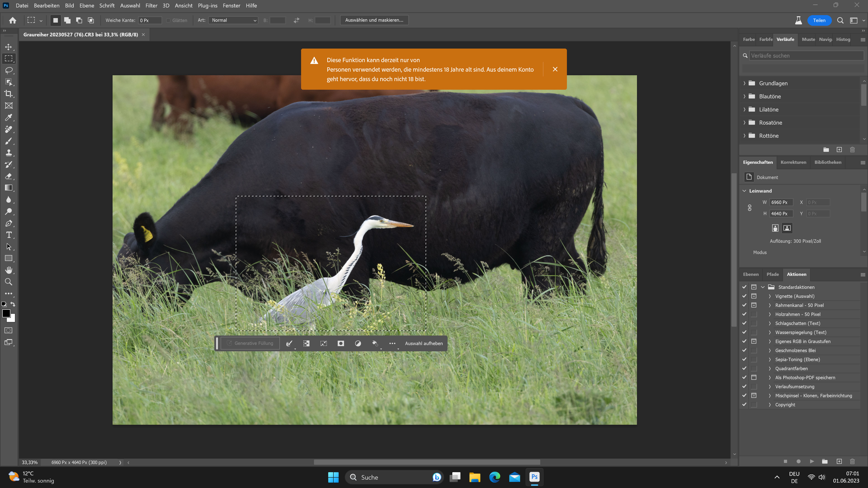Invert the selection via the contextual taskbar
Screen dimensions: 868x488
306,343
